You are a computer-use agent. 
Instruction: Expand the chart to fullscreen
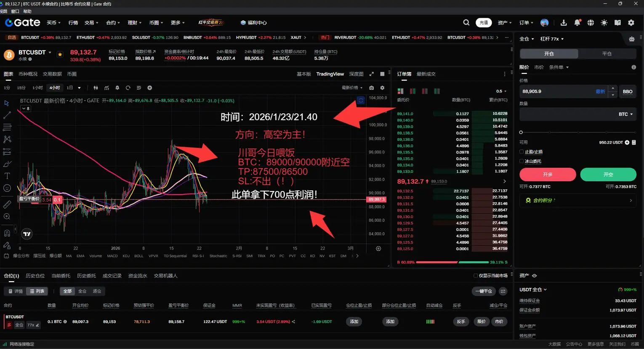371,74
